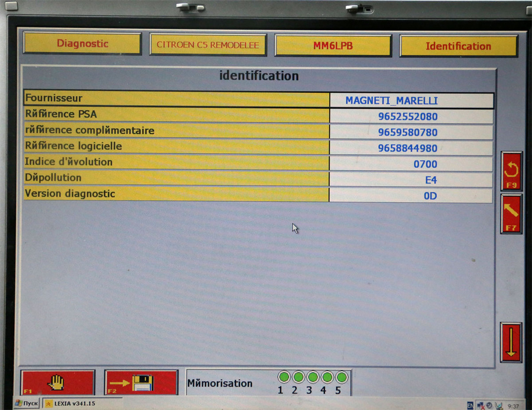Click the value 9658844980
Viewport: 532px width, 410px height.
click(x=408, y=148)
